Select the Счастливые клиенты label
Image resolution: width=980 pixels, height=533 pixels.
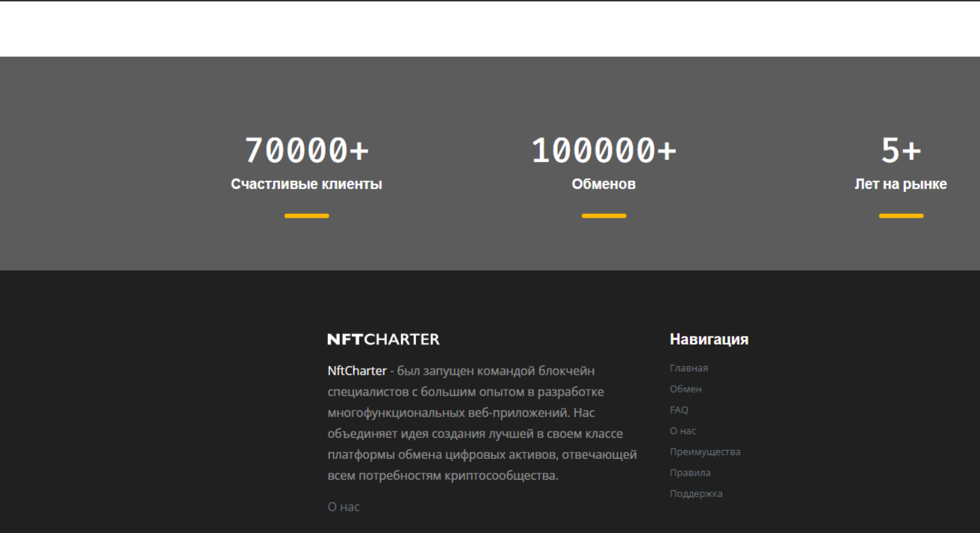[x=306, y=184]
